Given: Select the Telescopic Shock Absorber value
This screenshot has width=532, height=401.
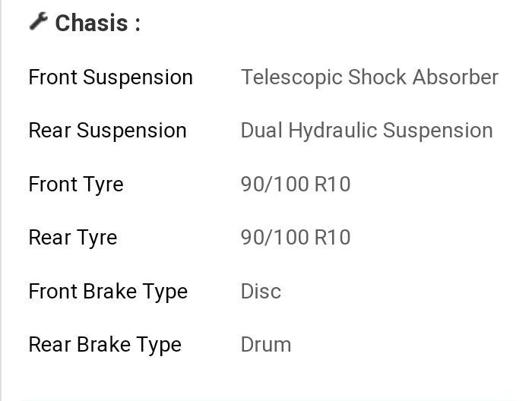Looking at the screenshot, I should point(369,77).
